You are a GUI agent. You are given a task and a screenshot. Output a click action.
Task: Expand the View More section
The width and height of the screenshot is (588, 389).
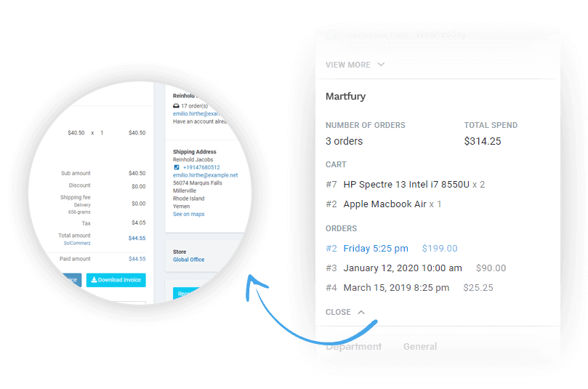click(348, 65)
